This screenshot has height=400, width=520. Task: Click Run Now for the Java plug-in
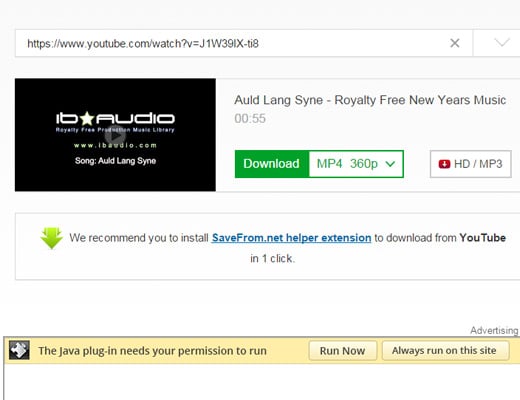point(343,351)
